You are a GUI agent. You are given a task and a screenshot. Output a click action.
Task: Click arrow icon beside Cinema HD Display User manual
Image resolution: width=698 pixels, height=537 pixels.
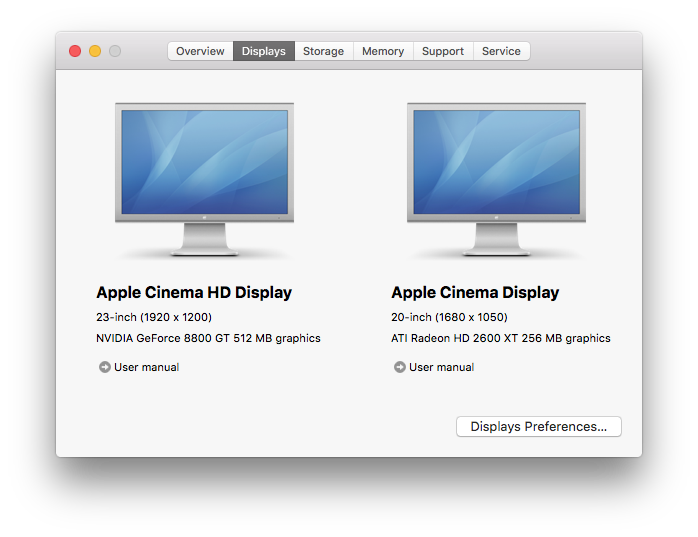tap(105, 367)
